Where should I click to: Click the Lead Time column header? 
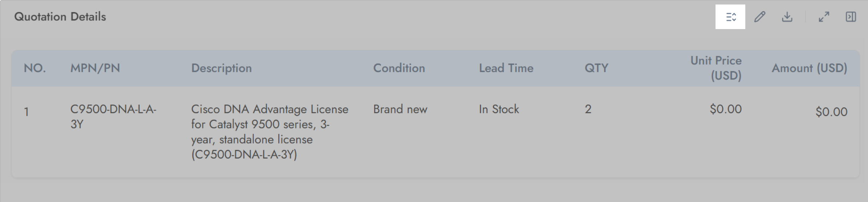click(506, 68)
